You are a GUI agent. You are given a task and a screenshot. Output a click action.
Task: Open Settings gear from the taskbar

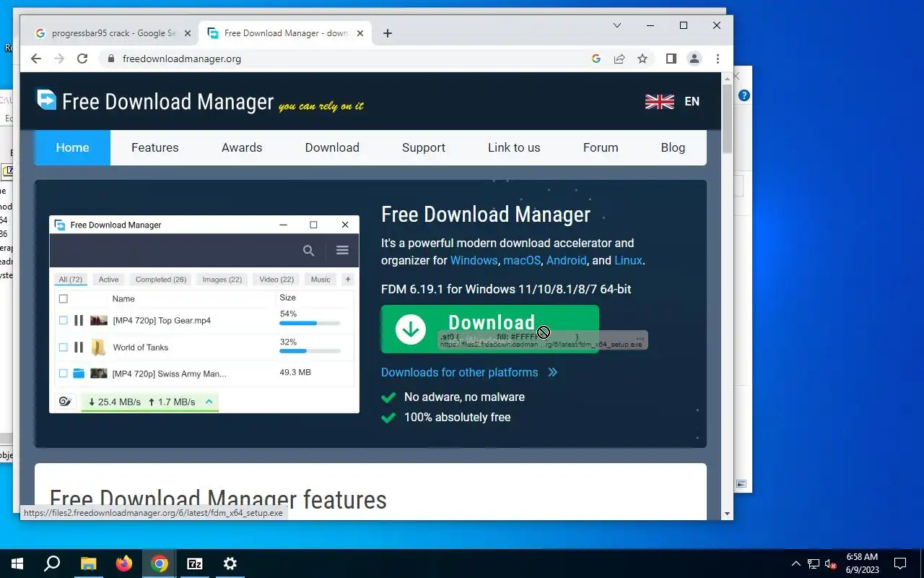(x=230, y=564)
